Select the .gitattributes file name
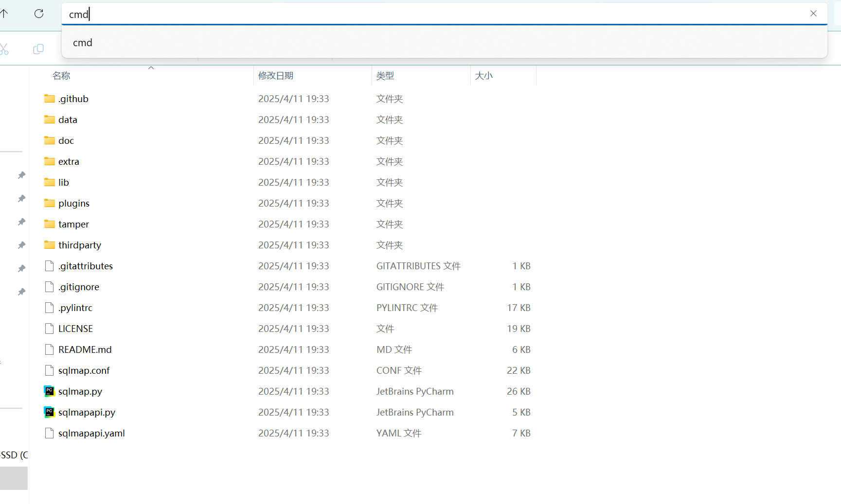841x504 pixels. point(86,266)
